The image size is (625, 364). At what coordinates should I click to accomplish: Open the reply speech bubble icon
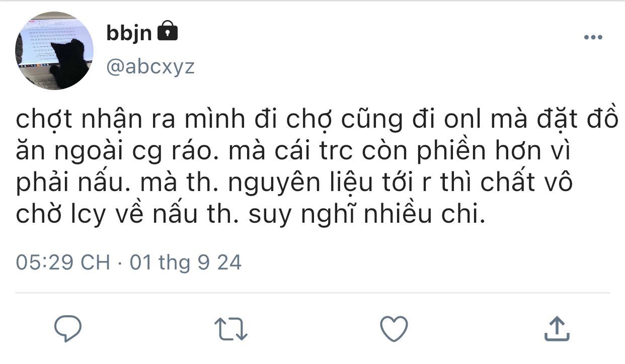pyautogui.click(x=68, y=329)
